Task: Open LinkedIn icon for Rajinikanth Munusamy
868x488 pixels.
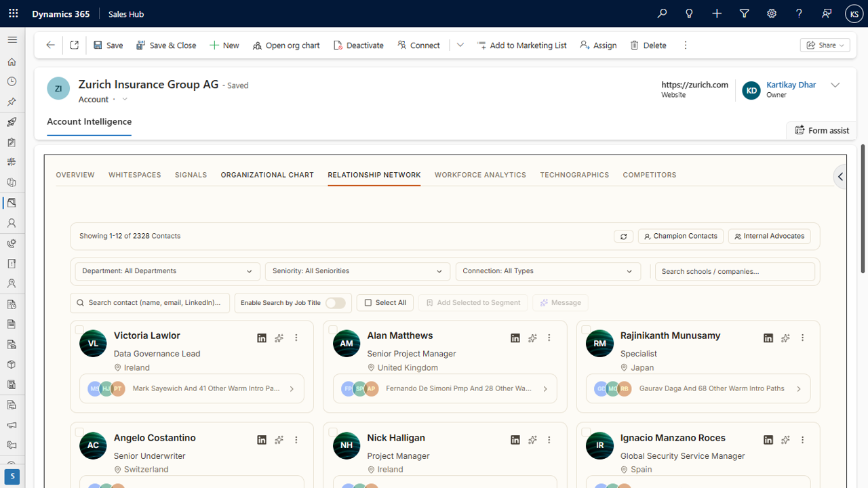Action: tap(768, 338)
